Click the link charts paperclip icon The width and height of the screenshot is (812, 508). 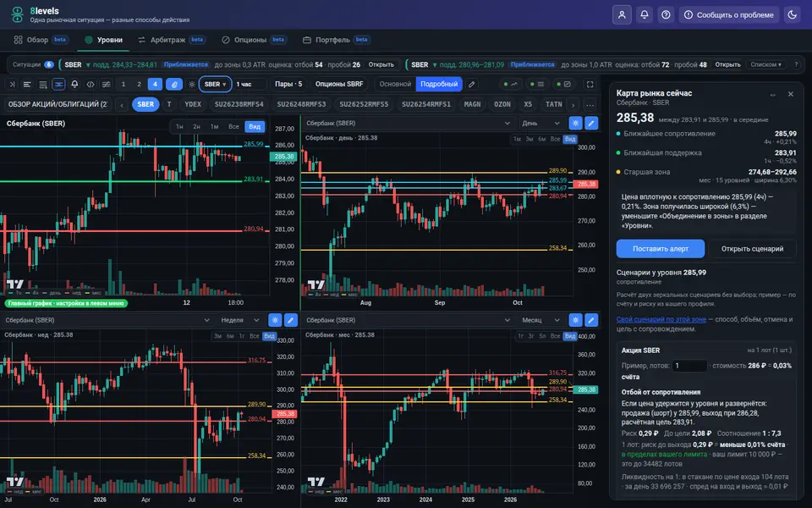174,84
